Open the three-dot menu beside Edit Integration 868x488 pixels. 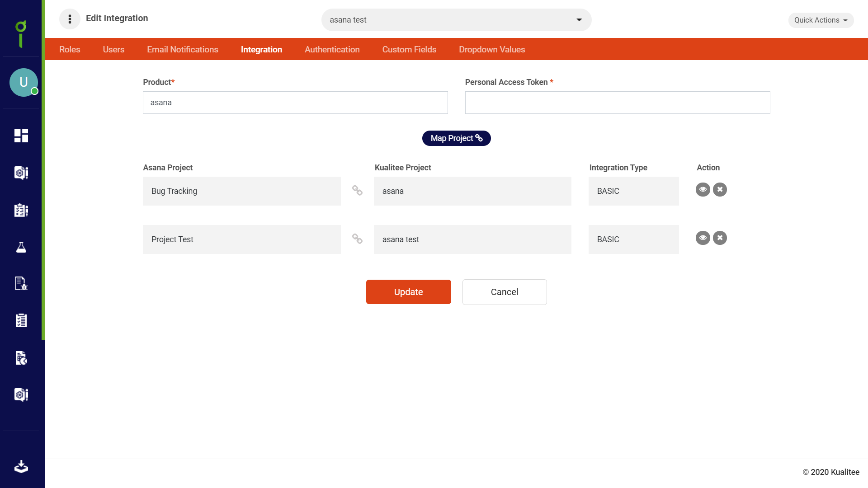tap(70, 19)
